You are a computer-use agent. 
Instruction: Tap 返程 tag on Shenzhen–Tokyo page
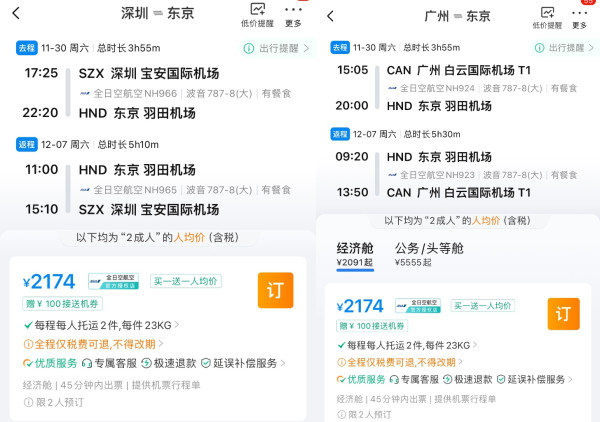tap(26, 145)
